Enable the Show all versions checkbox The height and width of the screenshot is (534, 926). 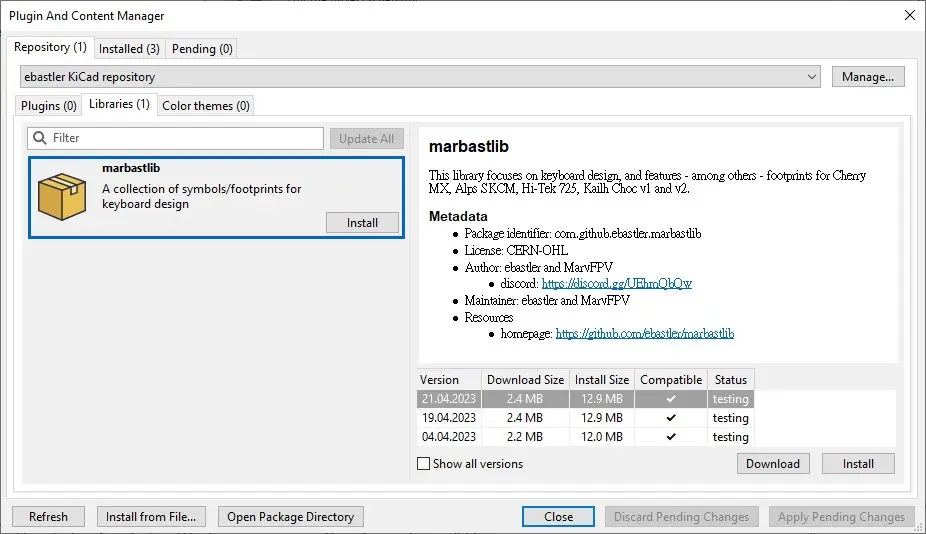click(x=423, y=464)
